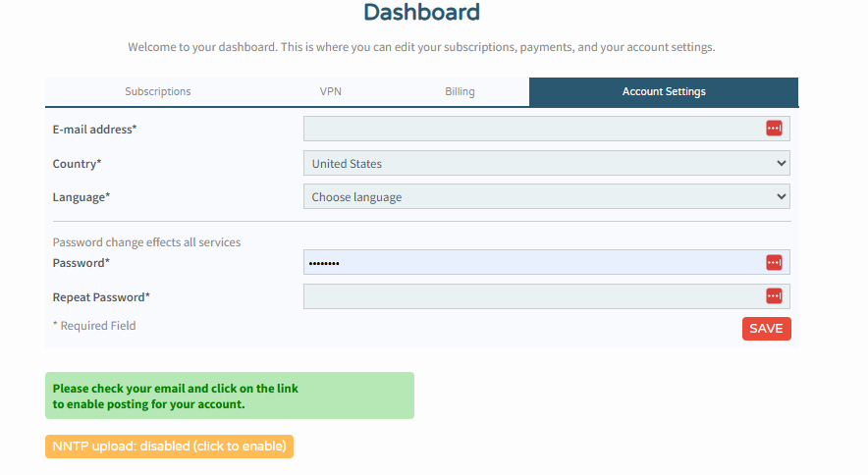868x475 pixels.
Task: Click the green check your email notice
Action: point(230,396)
